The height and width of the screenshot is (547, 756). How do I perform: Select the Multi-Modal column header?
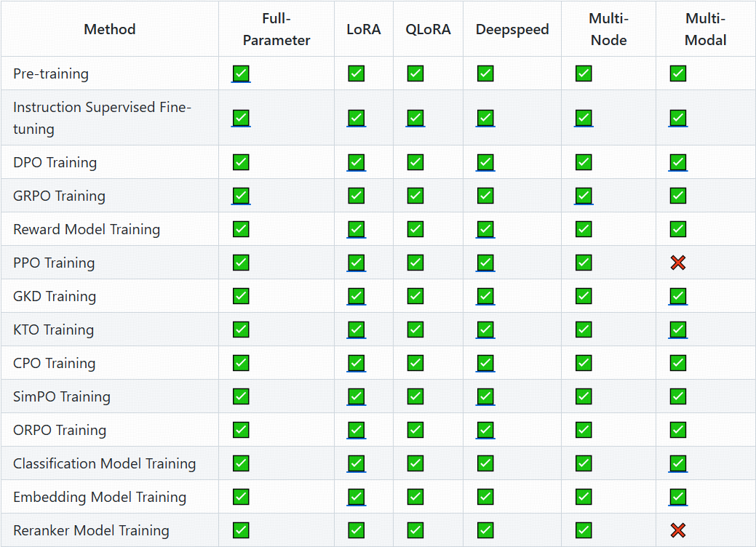click(x=705, y=29)
